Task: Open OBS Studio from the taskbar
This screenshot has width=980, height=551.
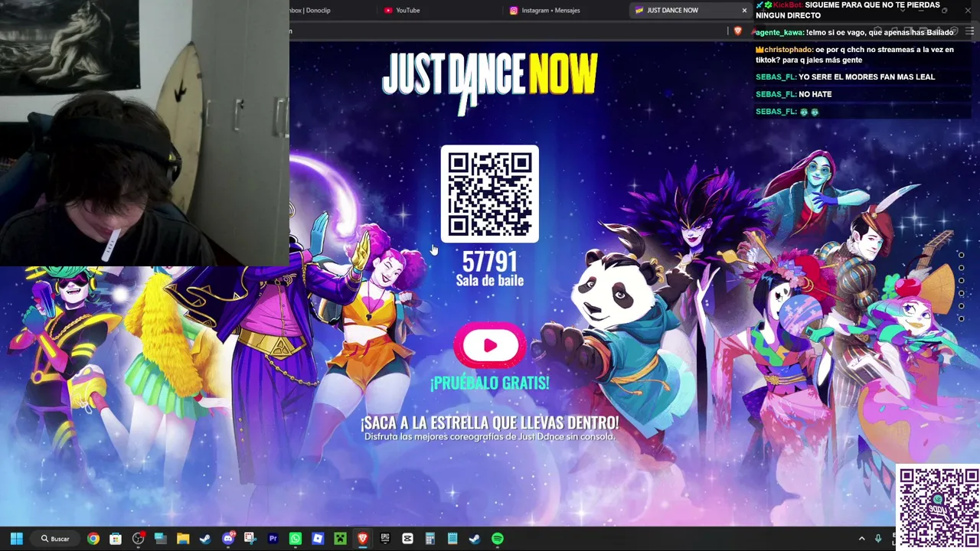Action: [x=138, y=539]
